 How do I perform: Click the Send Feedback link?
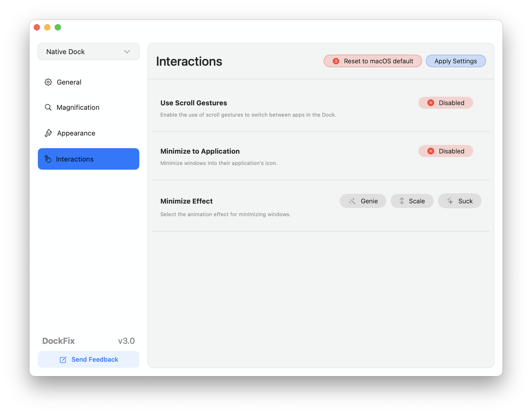95,360
